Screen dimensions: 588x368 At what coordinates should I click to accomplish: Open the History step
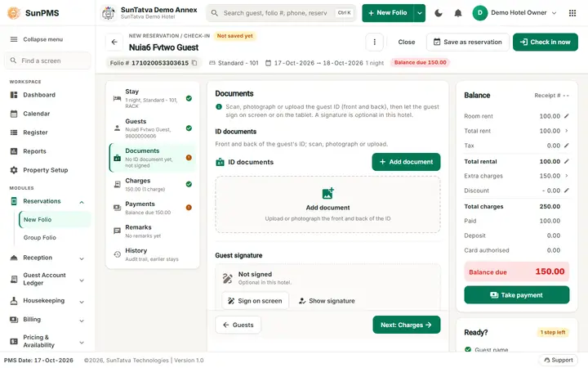153,254
